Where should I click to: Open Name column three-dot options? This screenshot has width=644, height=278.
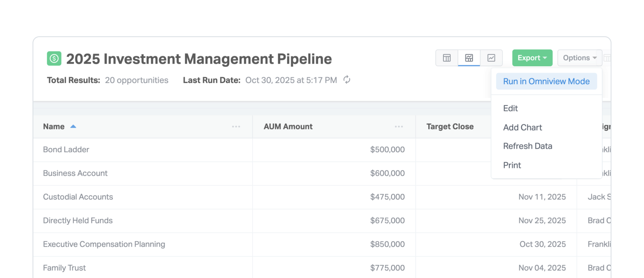[x=236, y=127]
